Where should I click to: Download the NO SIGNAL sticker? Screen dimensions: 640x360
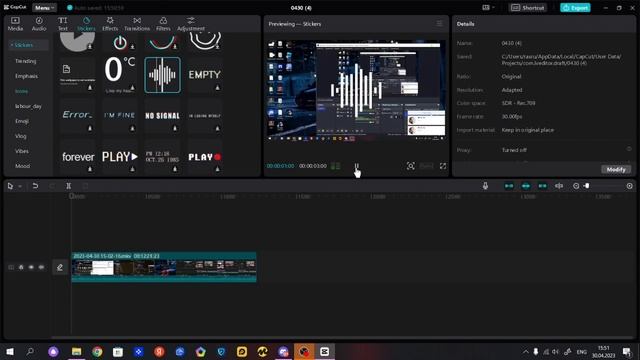[x=175, y=129]
